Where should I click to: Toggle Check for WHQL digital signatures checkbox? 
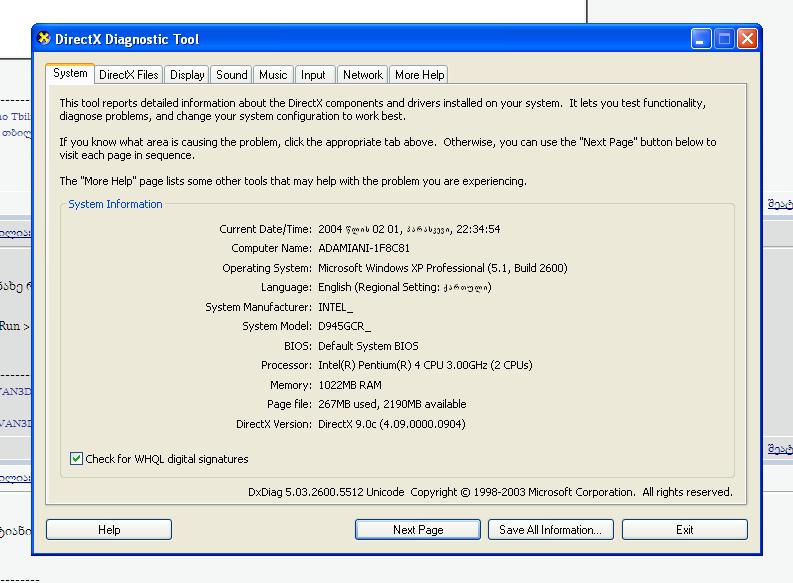click(x=76, y=459)
